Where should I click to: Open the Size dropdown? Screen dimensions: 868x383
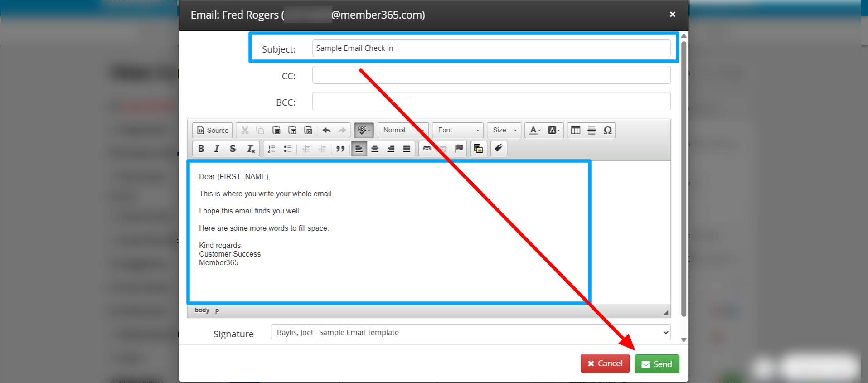click(504, 130)
